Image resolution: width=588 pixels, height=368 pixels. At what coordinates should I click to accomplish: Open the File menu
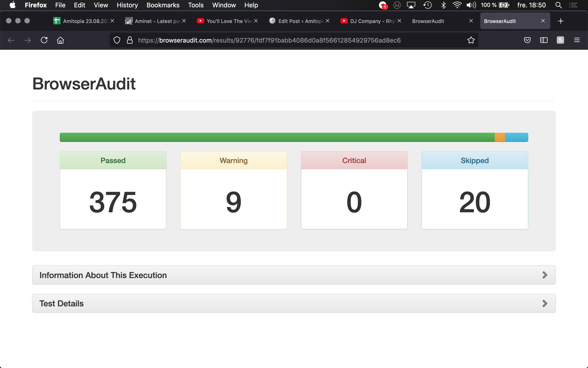(x=60, y=5)
